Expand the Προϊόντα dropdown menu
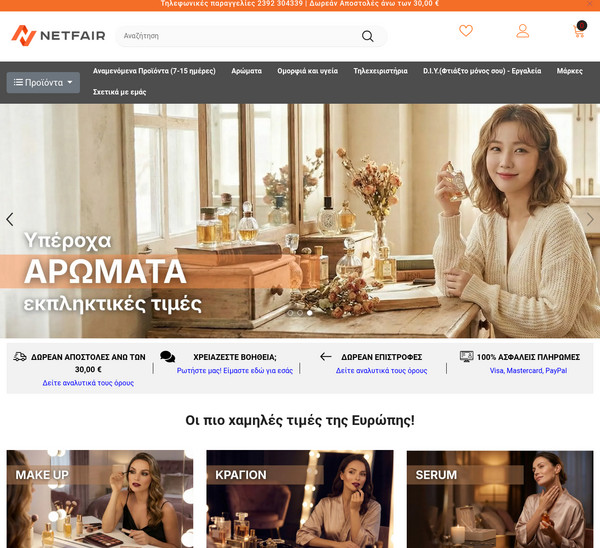 click(43, 83)
